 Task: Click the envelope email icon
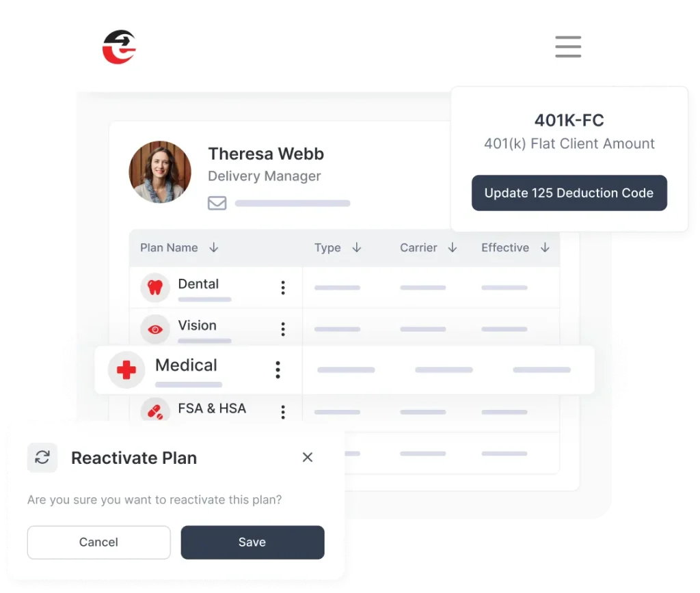217,203
